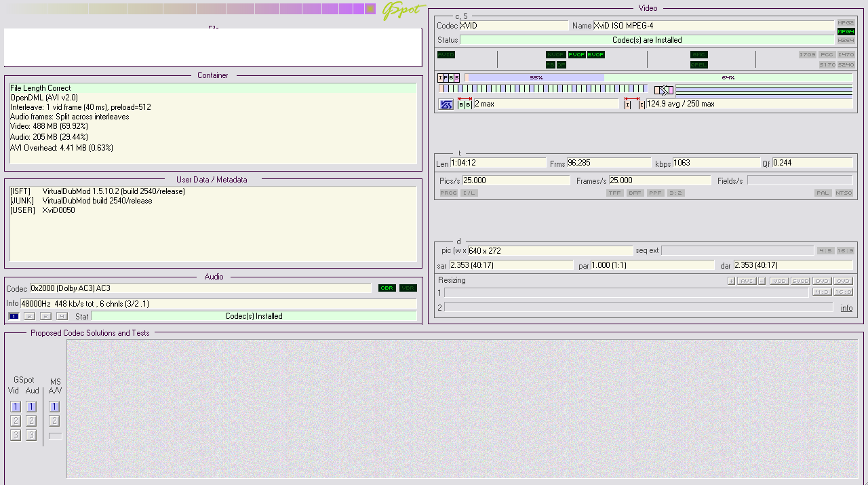Screen dimensions: 868x485
Task: Click GSpot Vid test button 2
Action: 16,421
